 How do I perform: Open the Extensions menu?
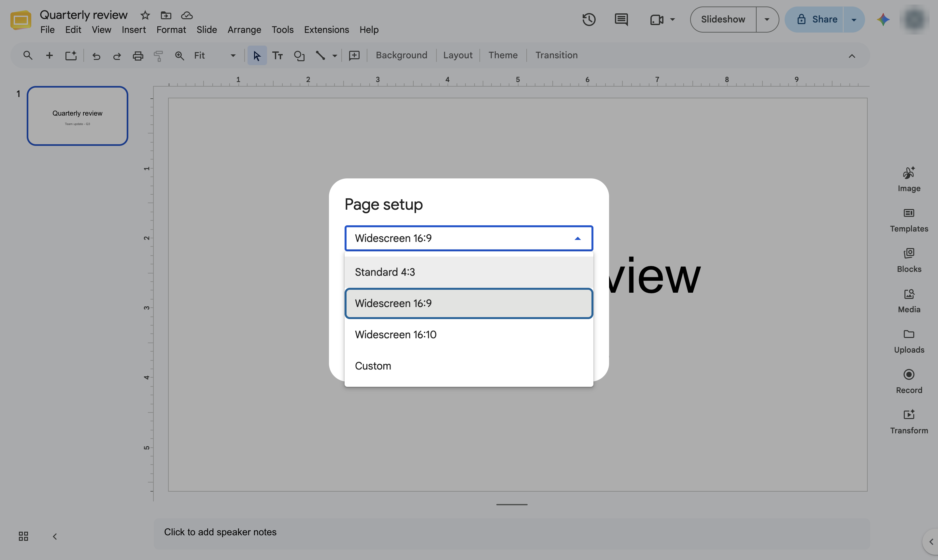pyautogui.click(x=326, y=30)
